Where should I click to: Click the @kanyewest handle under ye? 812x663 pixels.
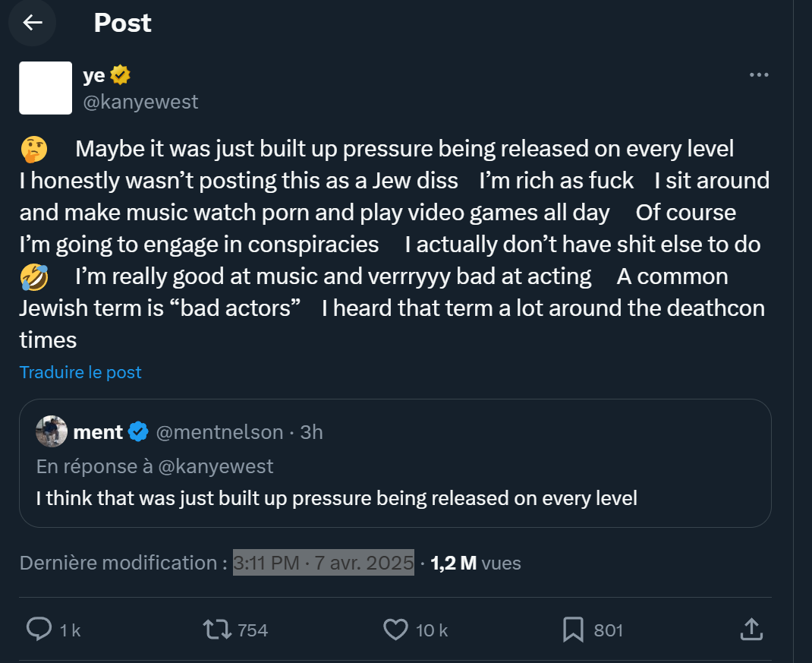coord(140,102)
